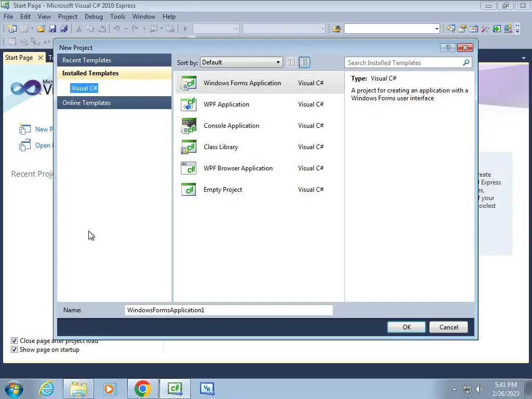Open the Edit menu
Viewport: 532px width, 399px height.
click(25, 17)
